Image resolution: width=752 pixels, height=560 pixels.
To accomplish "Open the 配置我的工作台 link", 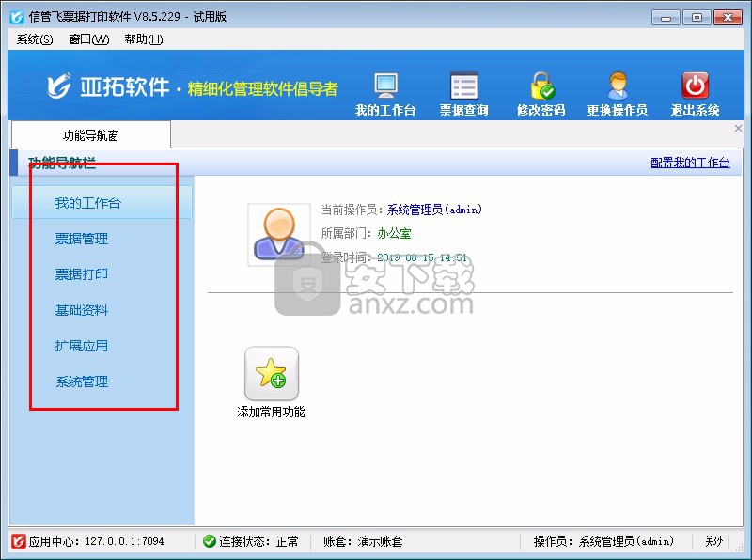I will point(690,163).
